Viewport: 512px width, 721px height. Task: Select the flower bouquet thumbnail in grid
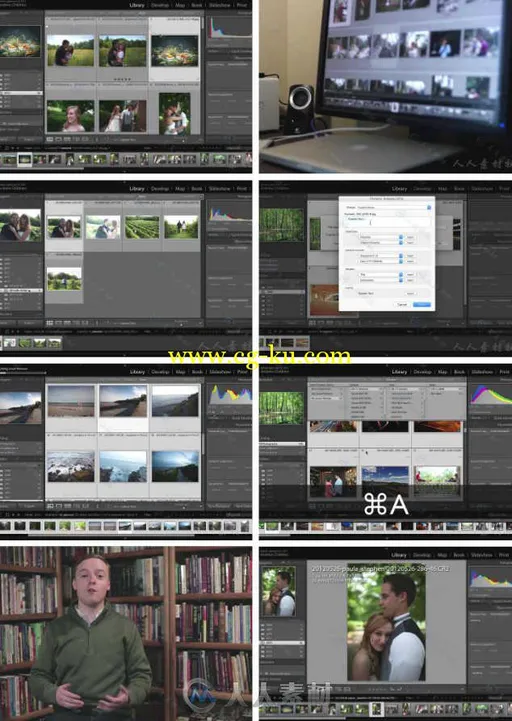[x=175, y=51]
